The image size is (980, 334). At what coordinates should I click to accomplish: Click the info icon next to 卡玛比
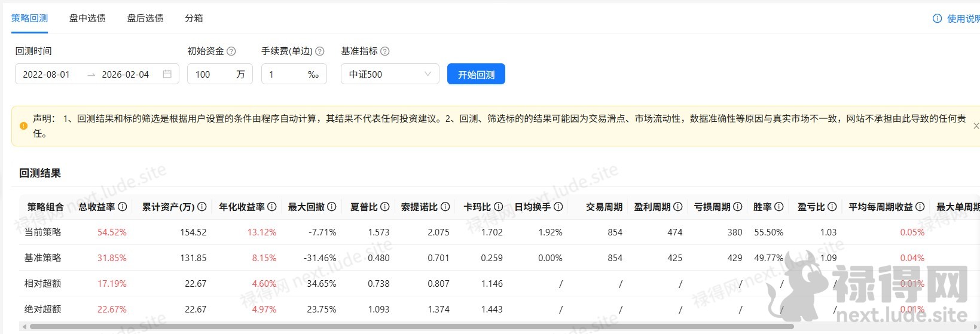[x=499, y=207]
